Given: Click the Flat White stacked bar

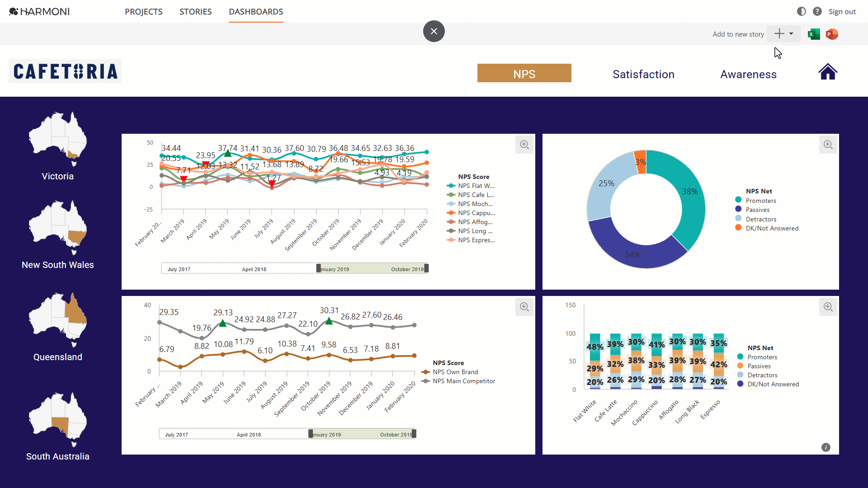Looking at the screenshot, I should 594,361.
